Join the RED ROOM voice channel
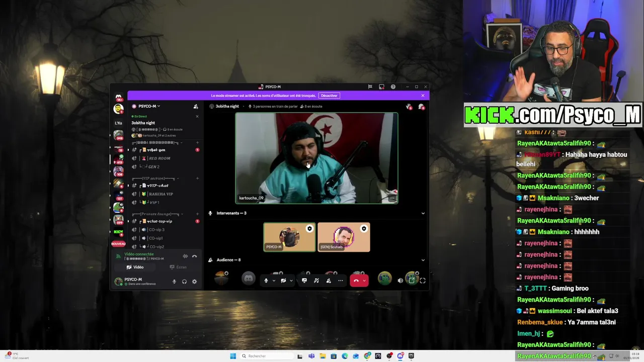The width and height of the screenshot is (644, 362). tap(166, 158)
